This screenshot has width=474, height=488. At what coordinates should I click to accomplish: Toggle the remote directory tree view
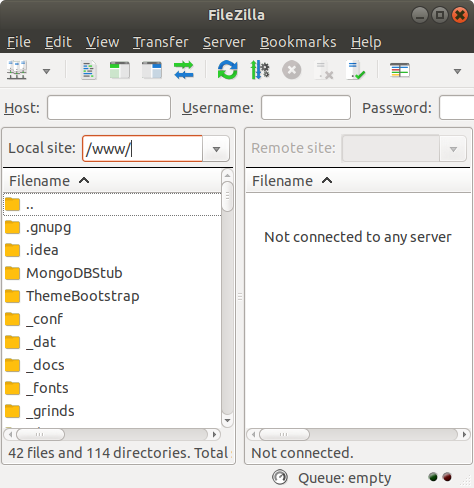coord(152,70)
